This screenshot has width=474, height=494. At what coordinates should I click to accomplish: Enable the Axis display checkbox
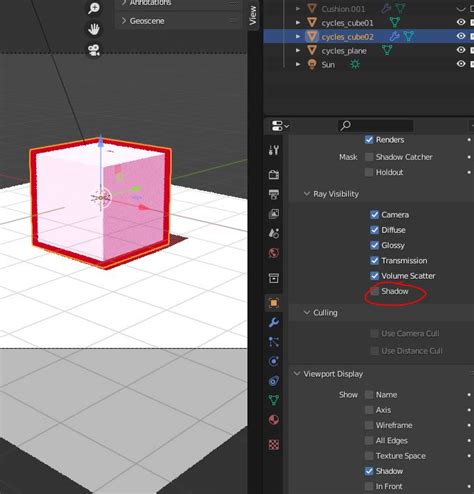point(369,410)
